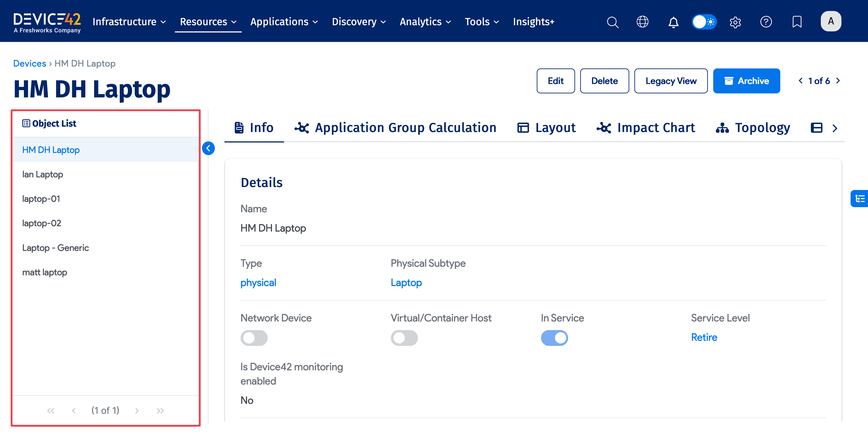868x439 pixels.
Task: Select Ian Laptop in the object list
Action: [x=42, y=174]
